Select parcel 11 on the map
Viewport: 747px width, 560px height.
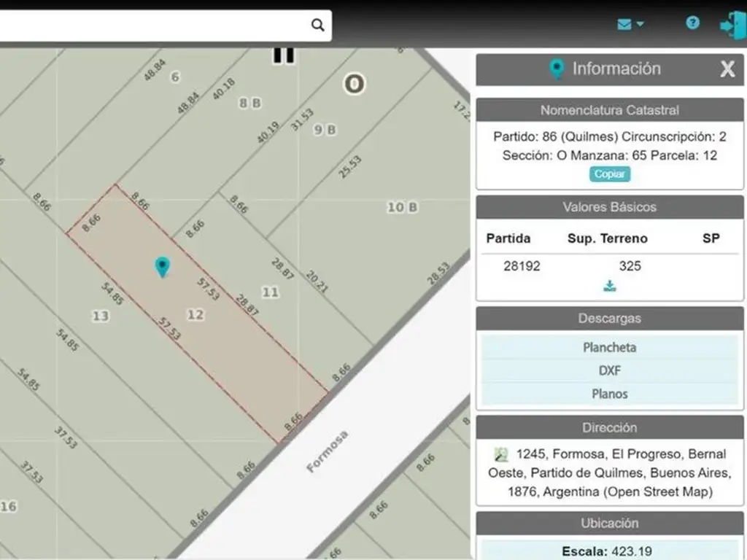(x=271, y=292)
